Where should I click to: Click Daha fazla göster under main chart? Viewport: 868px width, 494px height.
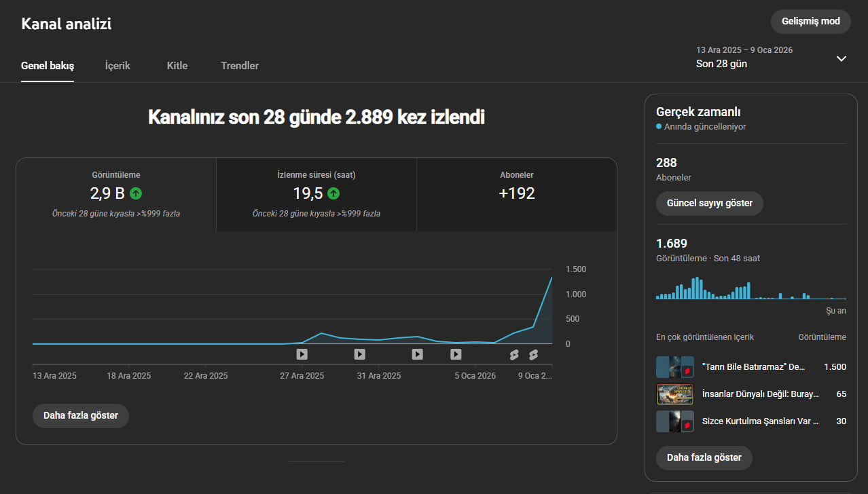coord(81,415)
